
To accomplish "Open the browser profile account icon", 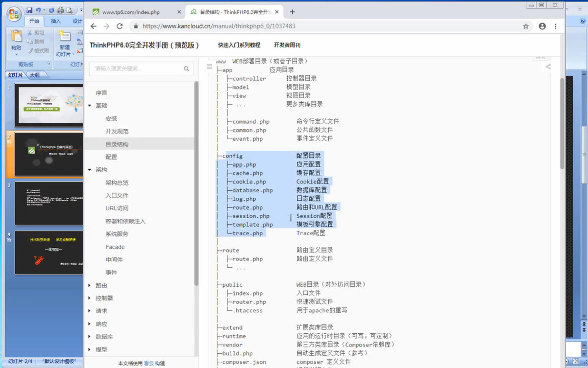I will tap(542, 26).
